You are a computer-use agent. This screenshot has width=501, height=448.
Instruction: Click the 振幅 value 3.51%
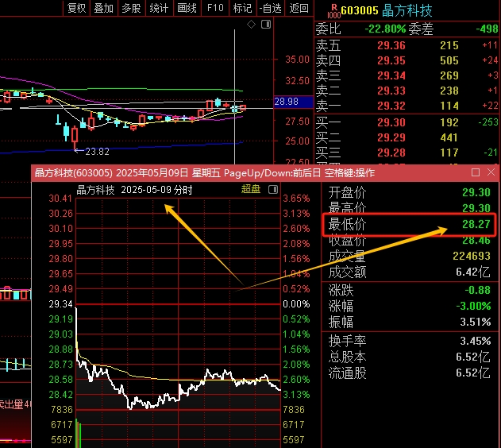[x=476, y=322]
